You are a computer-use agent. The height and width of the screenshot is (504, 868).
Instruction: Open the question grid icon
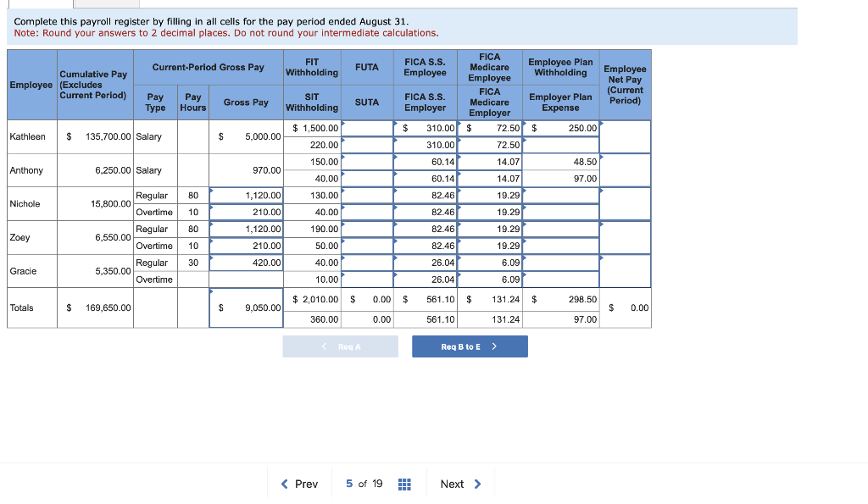[404, 484]
